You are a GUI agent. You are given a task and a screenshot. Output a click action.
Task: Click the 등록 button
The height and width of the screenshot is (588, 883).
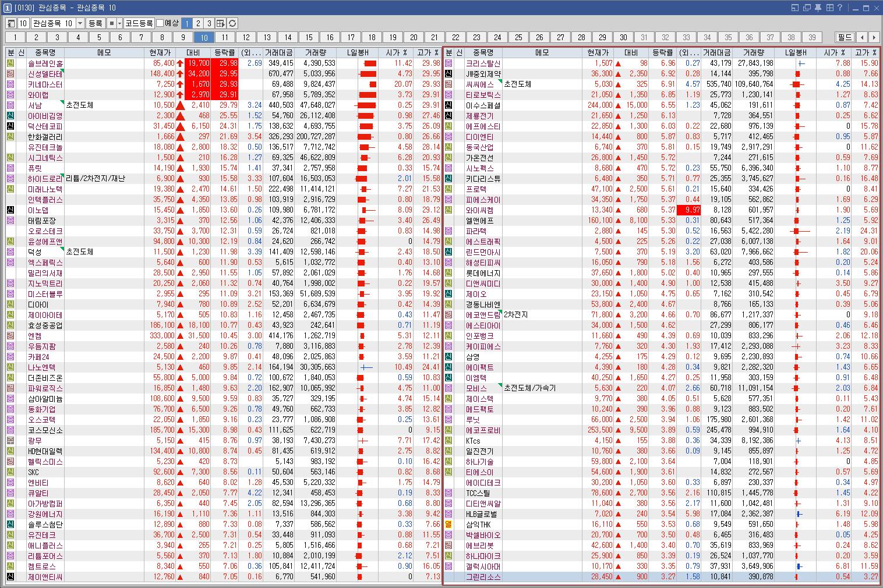tap(96, 23)
